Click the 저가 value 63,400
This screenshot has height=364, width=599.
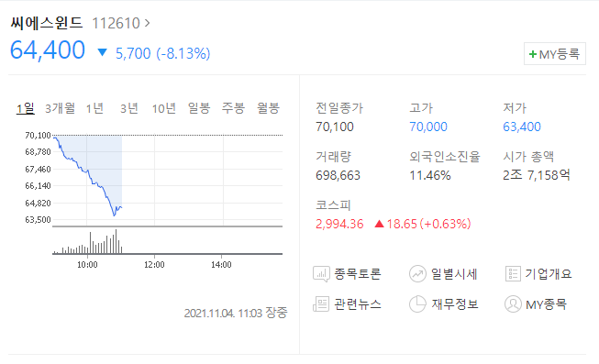(x=522, y=127)
